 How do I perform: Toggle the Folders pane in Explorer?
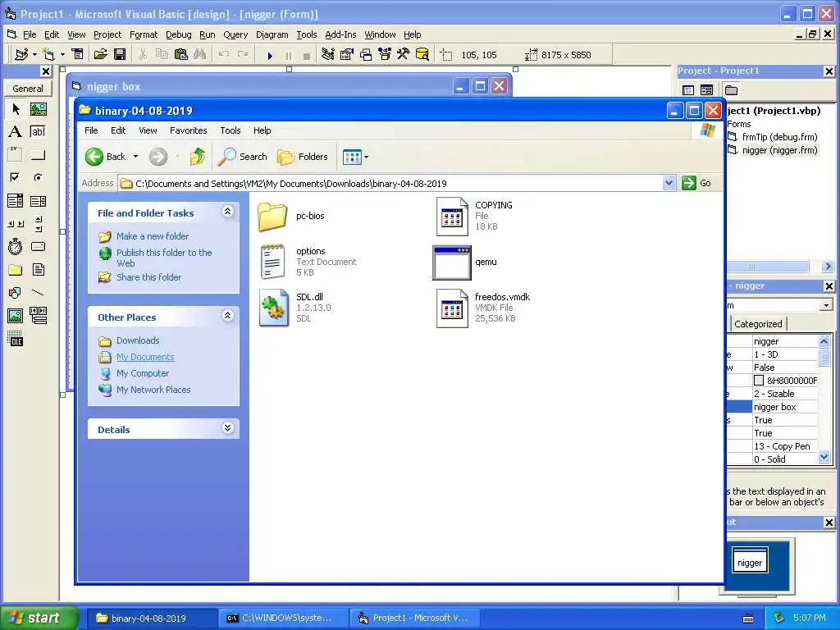(x=303, y=157)
